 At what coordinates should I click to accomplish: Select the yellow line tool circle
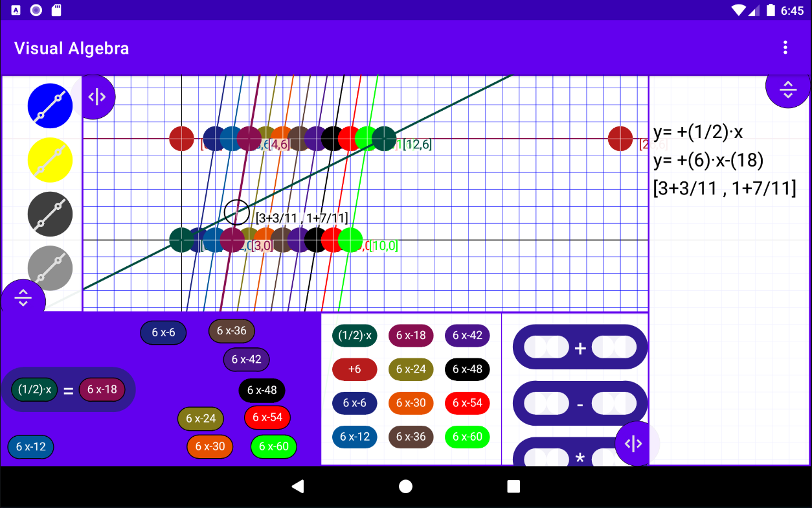50,160
